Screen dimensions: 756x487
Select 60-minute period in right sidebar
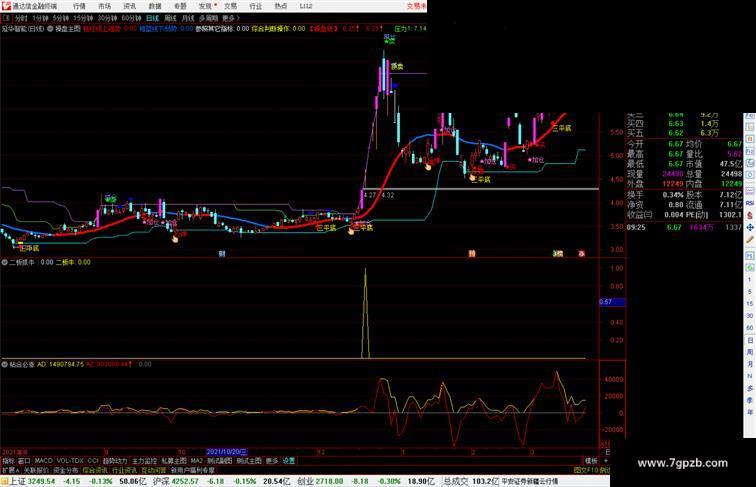pyautogui.click(x=750, y=328)
